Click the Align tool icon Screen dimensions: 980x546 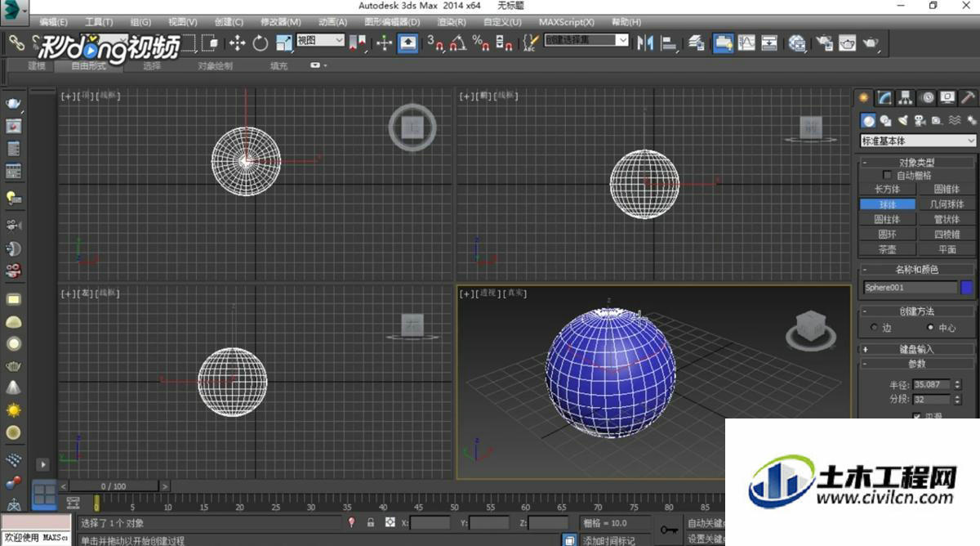click(x=669, y=43)
